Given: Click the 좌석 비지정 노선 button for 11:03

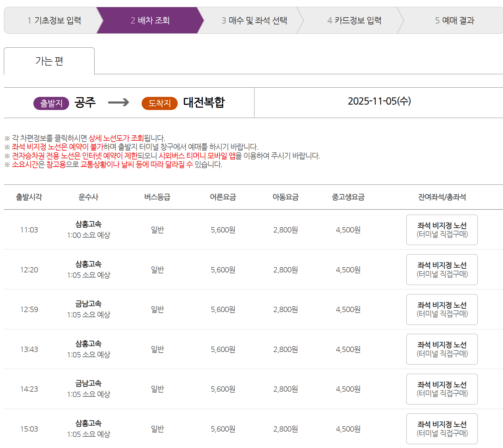Looking at the screenshot, I should (x=442, y=230).
